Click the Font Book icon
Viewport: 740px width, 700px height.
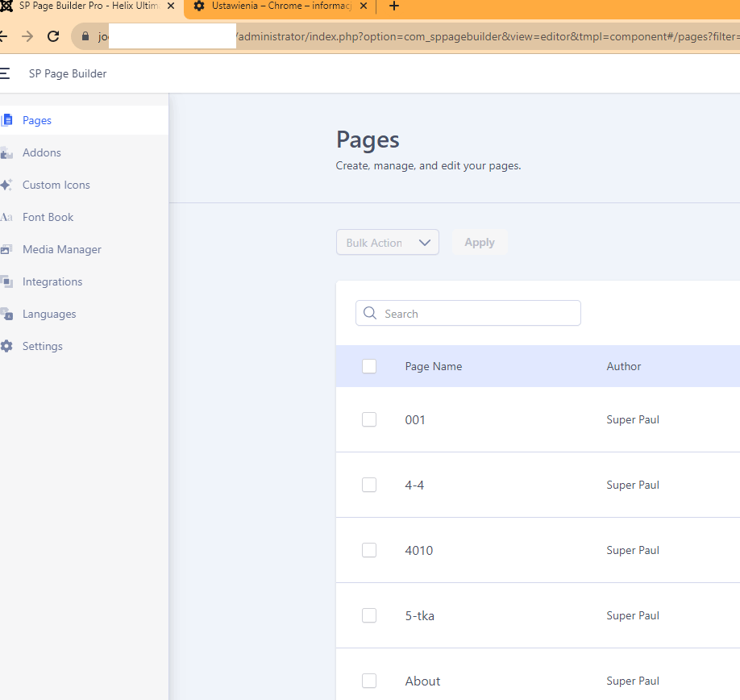pos(6,217)
